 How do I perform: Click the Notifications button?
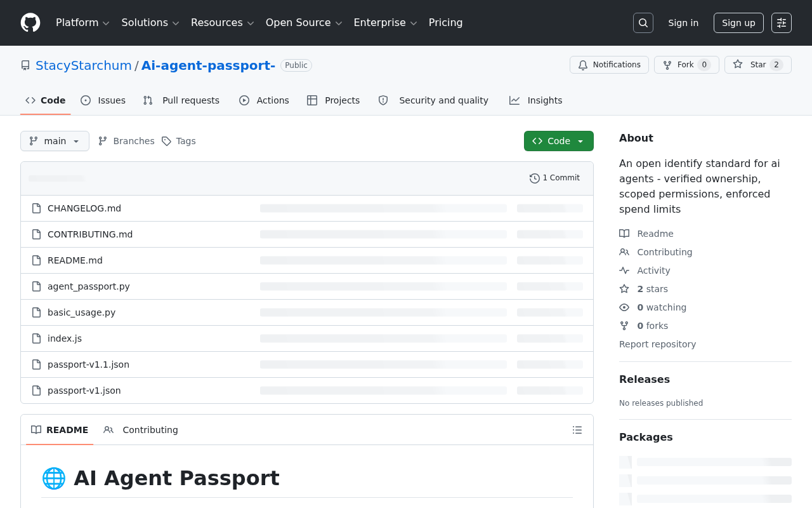pos(609,65)
